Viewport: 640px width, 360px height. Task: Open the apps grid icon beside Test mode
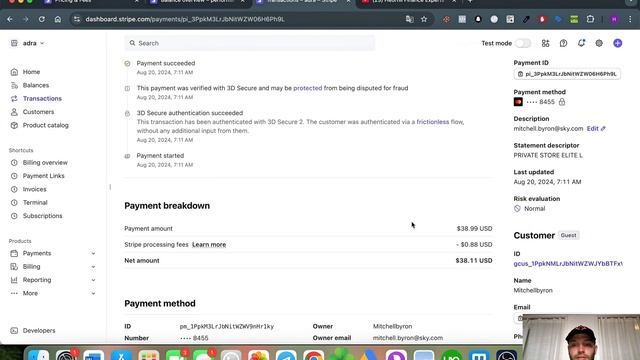click(x=545, y=43)
